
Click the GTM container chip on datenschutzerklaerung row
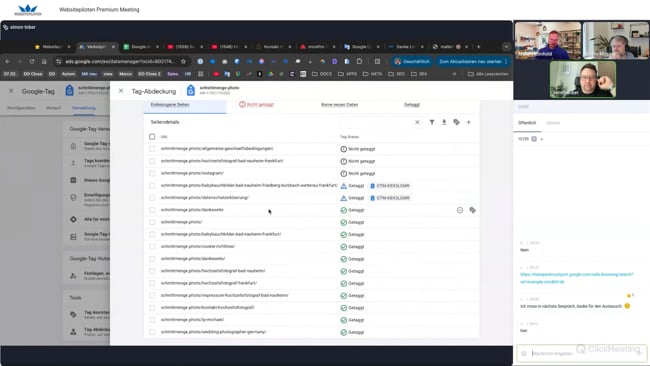[390, 198]
